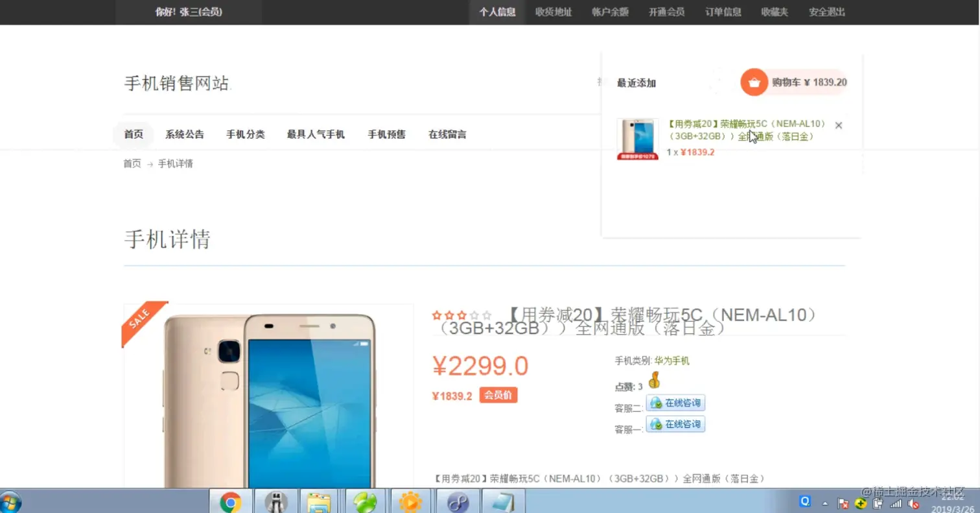Open 手机分类 navigation tab
The height and width of the screenshot is (513, 980).
[x=246, y=134]
